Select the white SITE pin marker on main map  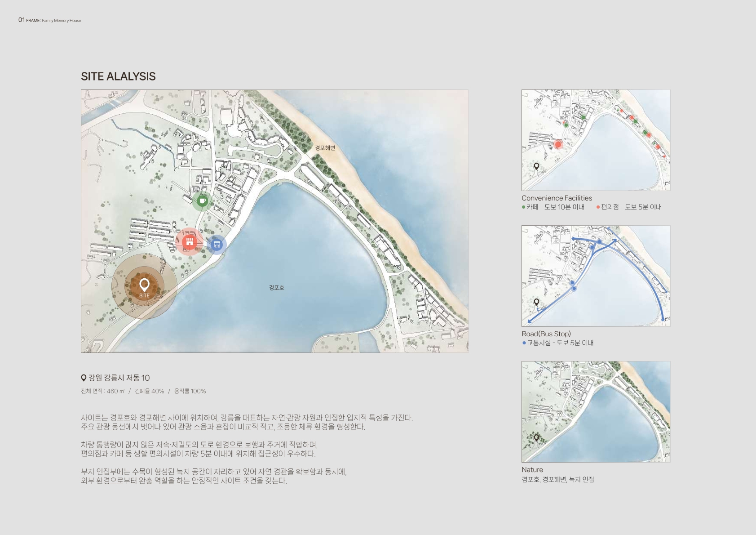click(x=144, y=285)
